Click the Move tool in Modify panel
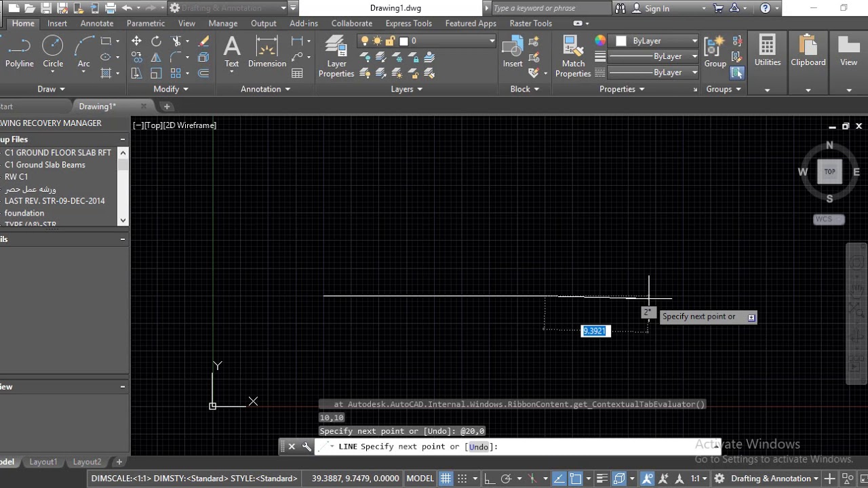 136,41
